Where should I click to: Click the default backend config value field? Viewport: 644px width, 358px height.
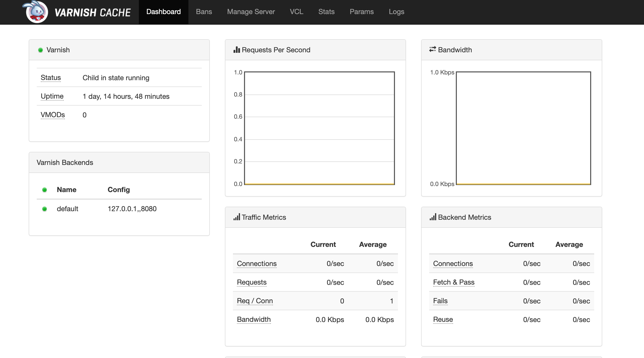(x=132, y=208)
